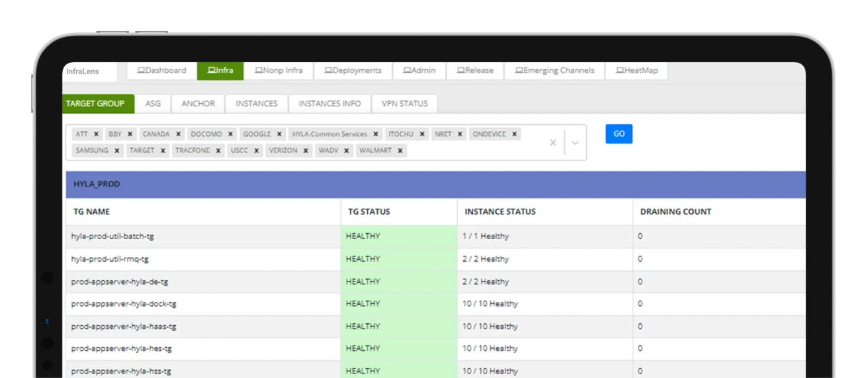Remove the SAMSUNG filter chip
868x378 pixels.
pos(117,151)
